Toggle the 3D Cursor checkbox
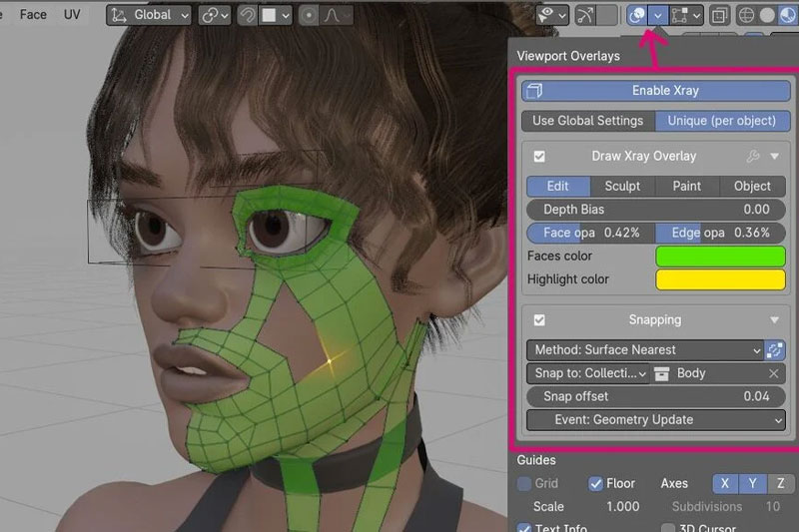The width and height of the screenshot is (799, 532). click(x=668, y=527)
